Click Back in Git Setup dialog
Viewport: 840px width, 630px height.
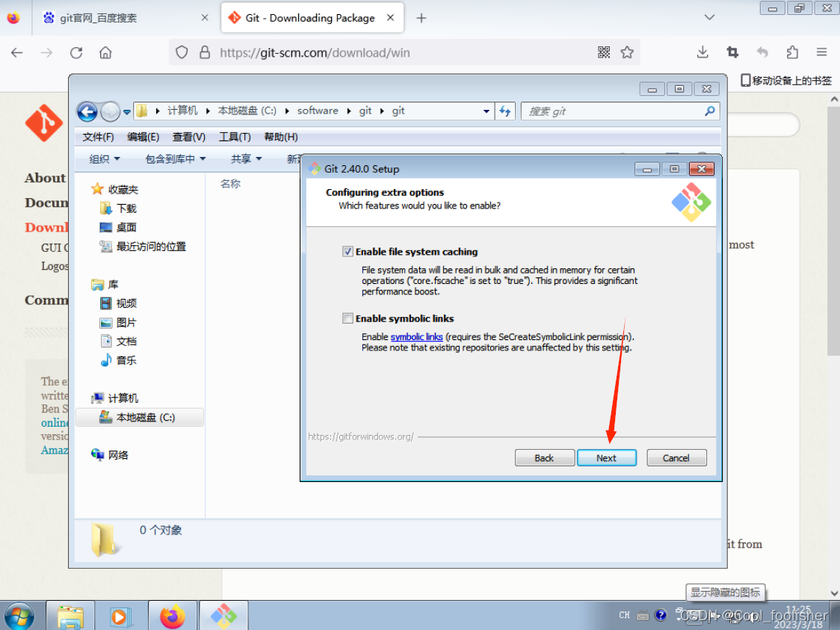pyautogui.click(x=544, y=458)
